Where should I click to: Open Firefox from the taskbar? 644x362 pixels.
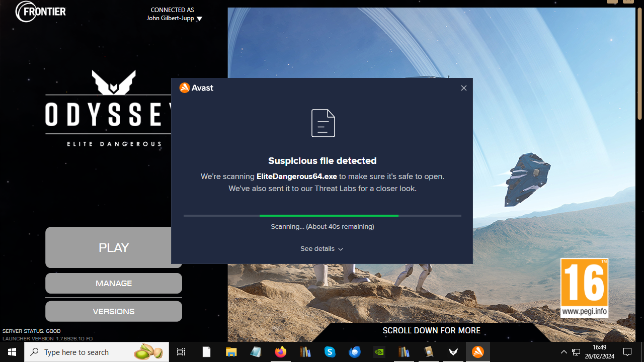(280, 352)
